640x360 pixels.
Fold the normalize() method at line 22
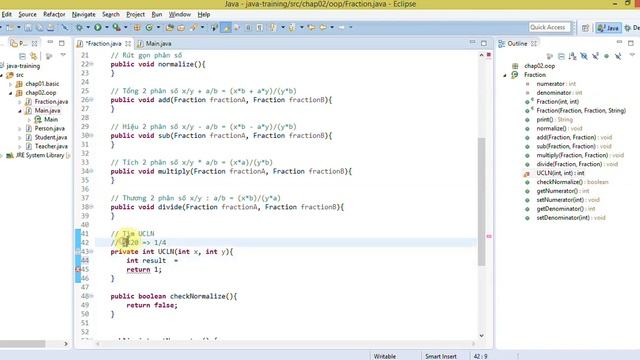coord(91,64)
